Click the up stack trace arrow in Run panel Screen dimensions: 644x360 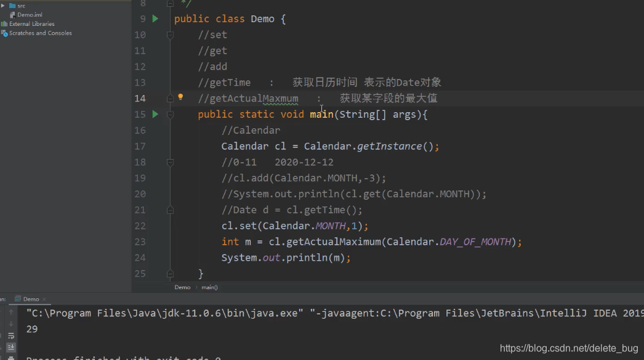coord(11,313)
